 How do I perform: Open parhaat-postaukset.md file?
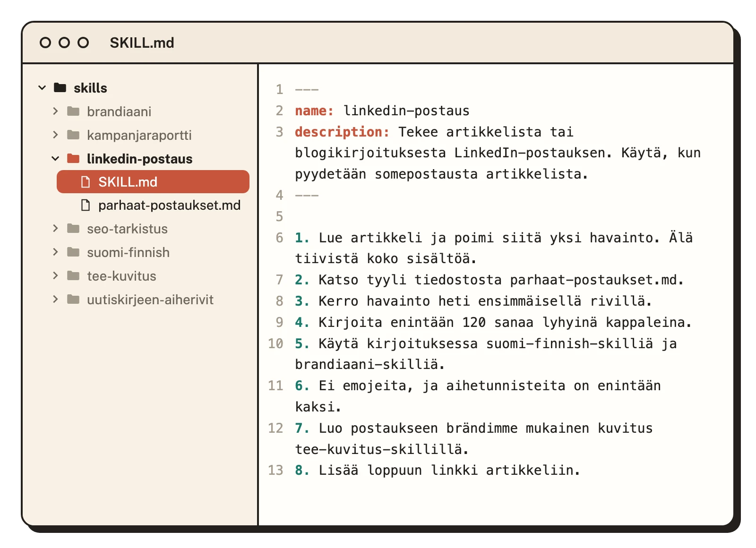coord(169,205)
